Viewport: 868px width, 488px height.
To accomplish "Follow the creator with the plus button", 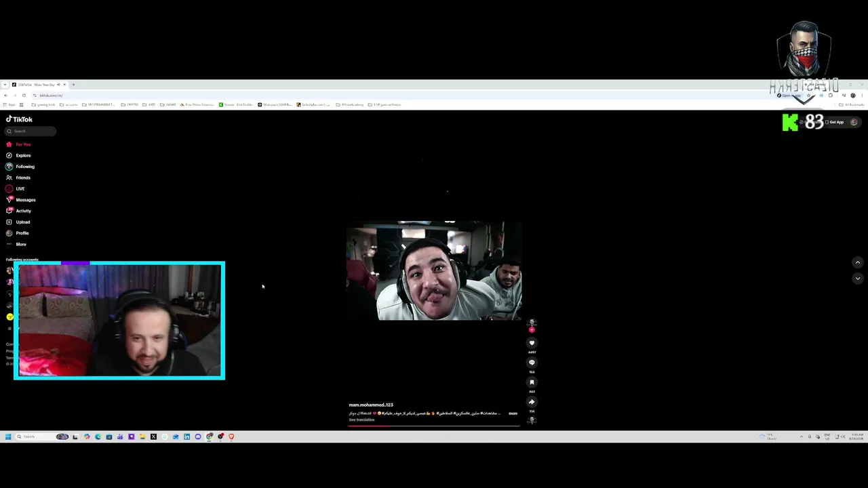I will pos(532,330).
